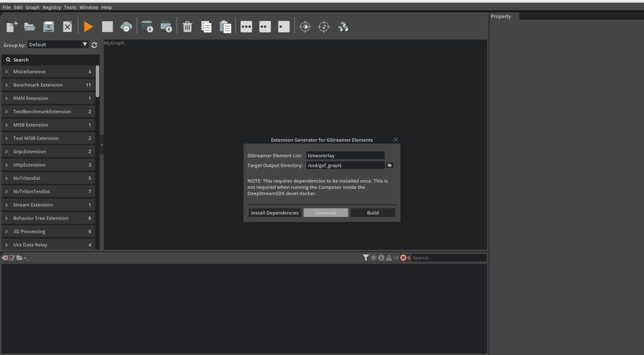Screen dimensions: 644x355
Task: Expand the NvTritonTestExt category
Action: tap(48, 192)
